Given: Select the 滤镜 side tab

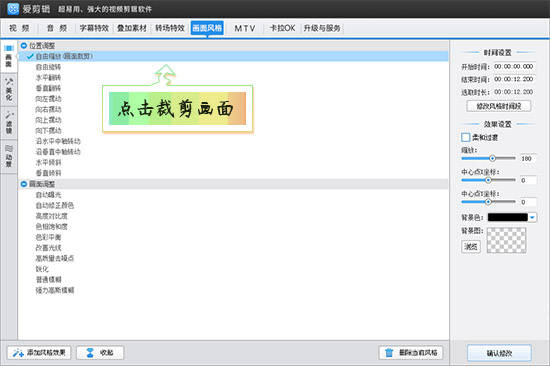Looking at the screenshot, I should (x=9, y=123).
